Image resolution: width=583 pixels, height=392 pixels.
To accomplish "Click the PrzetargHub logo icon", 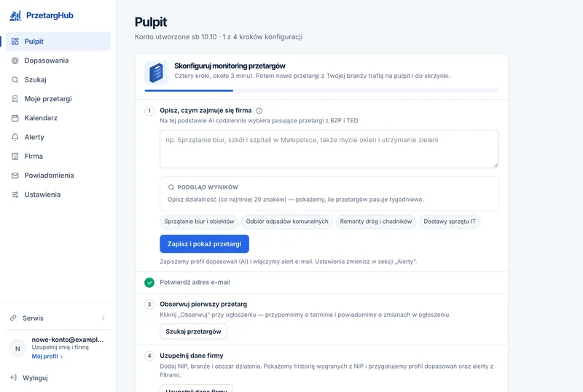I will point(15,15).
